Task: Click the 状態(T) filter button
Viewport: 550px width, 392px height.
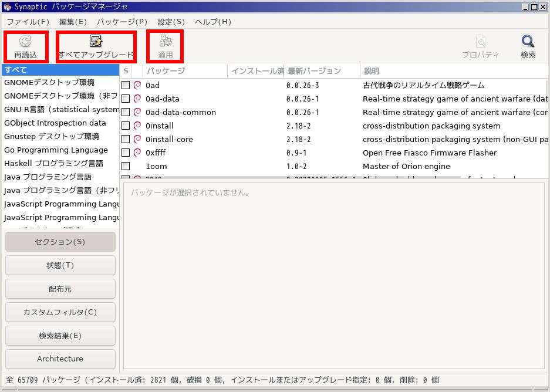Action: 60,265
